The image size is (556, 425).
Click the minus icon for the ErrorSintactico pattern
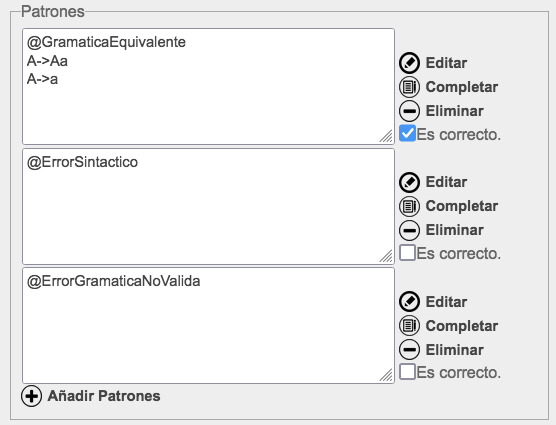coord(410,230)
